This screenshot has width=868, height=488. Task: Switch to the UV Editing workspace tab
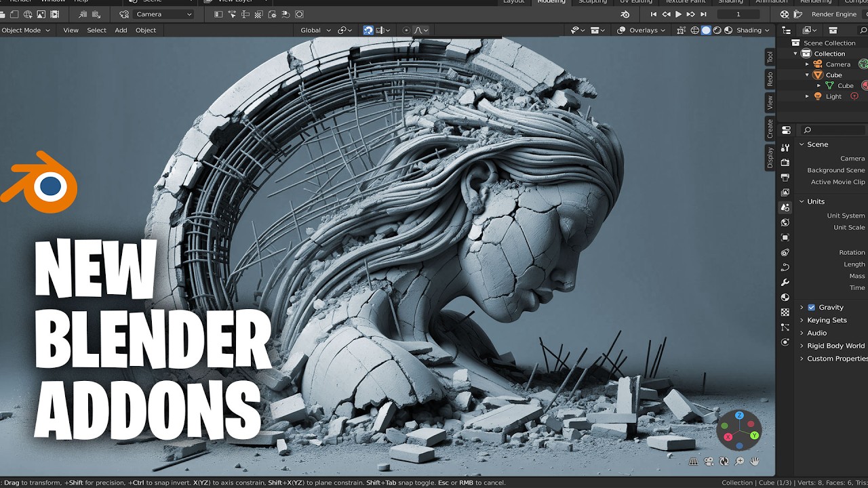coord(636,2)
